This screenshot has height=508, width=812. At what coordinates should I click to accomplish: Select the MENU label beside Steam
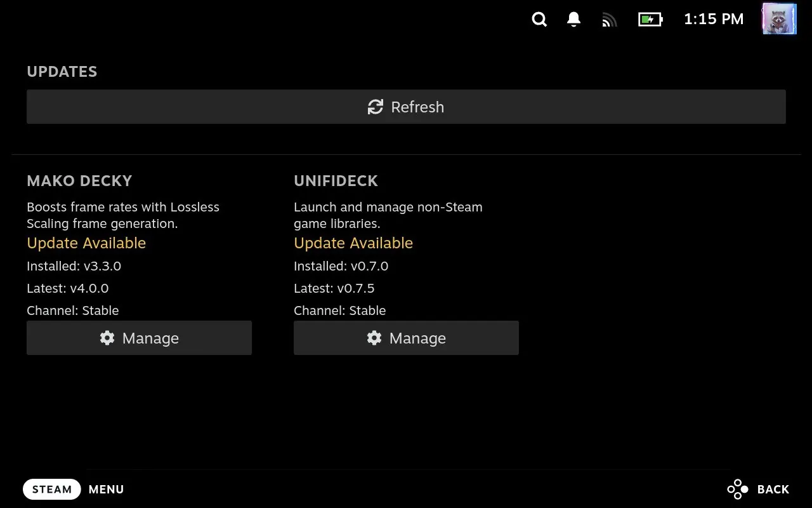[x=106, y=490]
